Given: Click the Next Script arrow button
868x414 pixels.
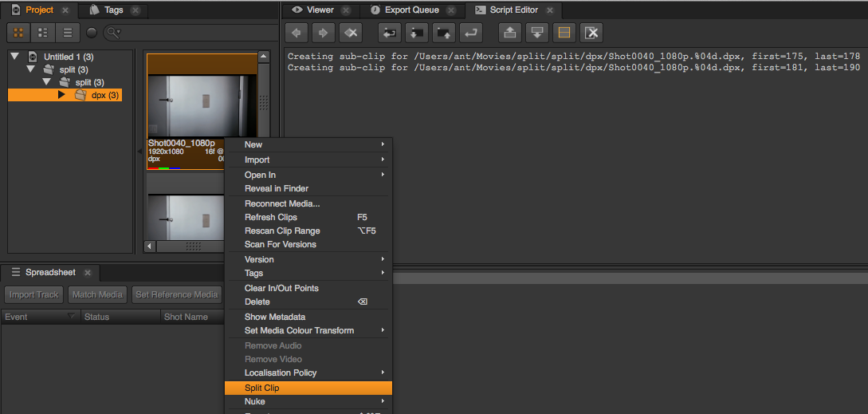Looking at the screenshot, I should pos(324,33).
